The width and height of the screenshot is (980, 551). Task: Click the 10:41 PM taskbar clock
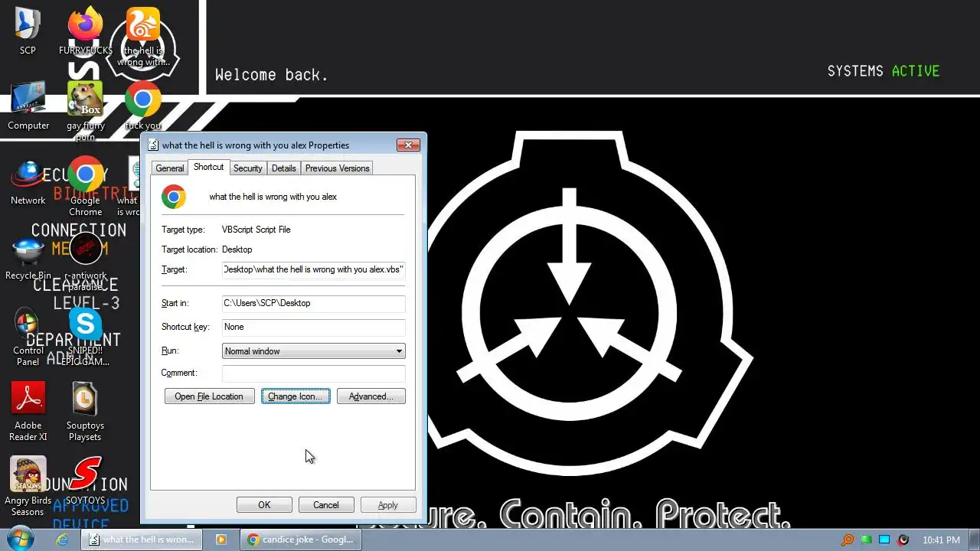[941, 540]
